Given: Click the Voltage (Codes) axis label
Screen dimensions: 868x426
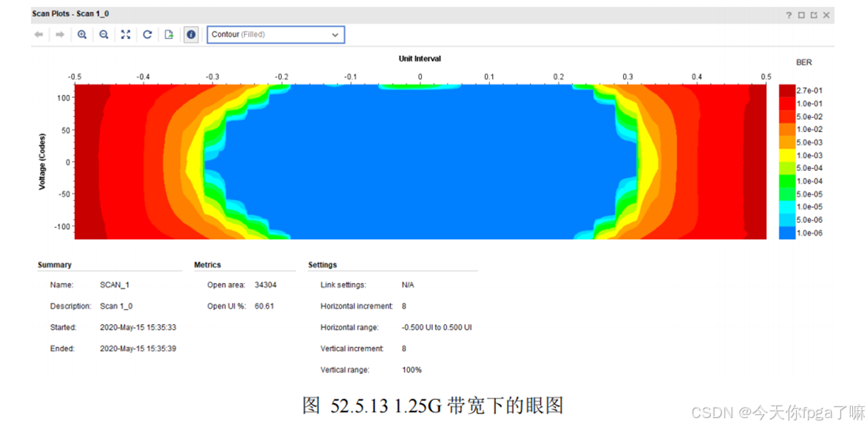Looking at the screenshot, I should point(42,162).
